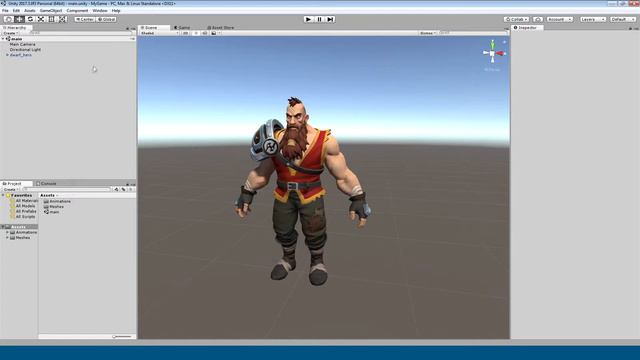
Task: Switch to the Console tab
Action: click(46, 184)
